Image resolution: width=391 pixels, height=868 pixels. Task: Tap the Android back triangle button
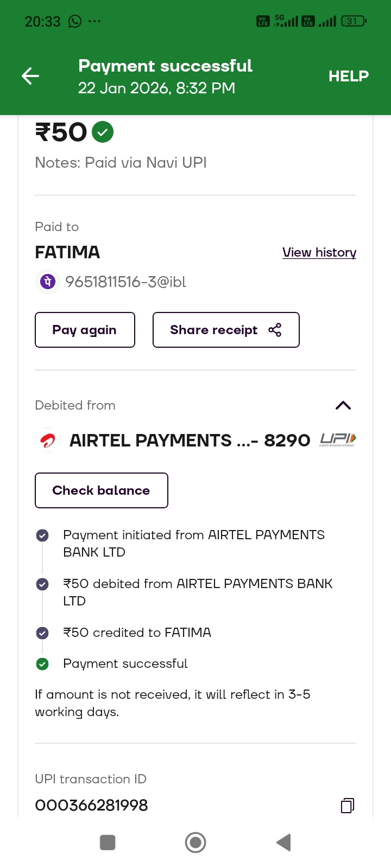(283, 843)
